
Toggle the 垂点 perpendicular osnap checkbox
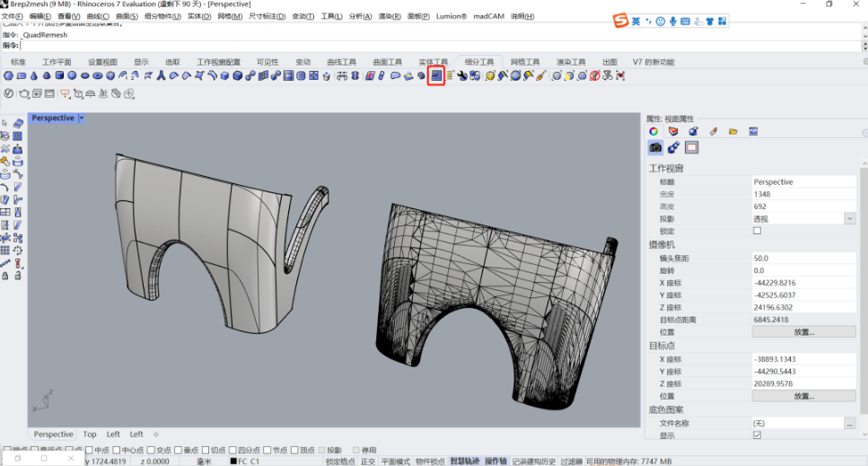(x=179, y=450)
